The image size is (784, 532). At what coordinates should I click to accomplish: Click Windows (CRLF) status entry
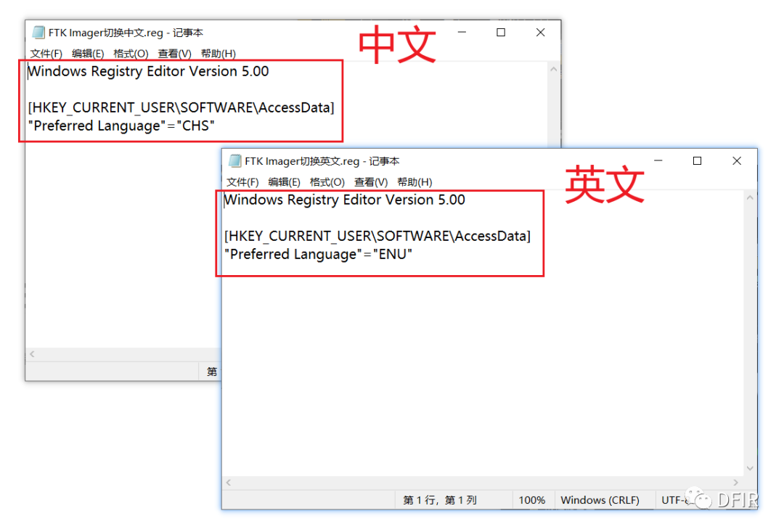(x=600, y=500)
